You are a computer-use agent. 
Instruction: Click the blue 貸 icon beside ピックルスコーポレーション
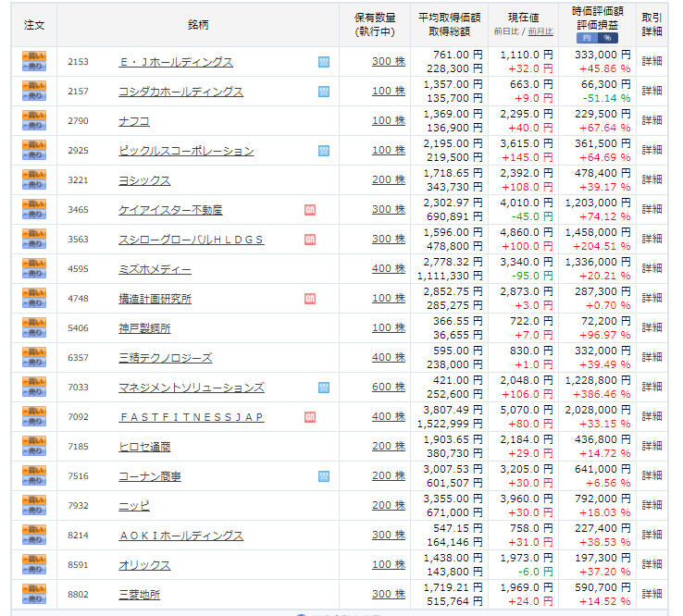[324, 151]
